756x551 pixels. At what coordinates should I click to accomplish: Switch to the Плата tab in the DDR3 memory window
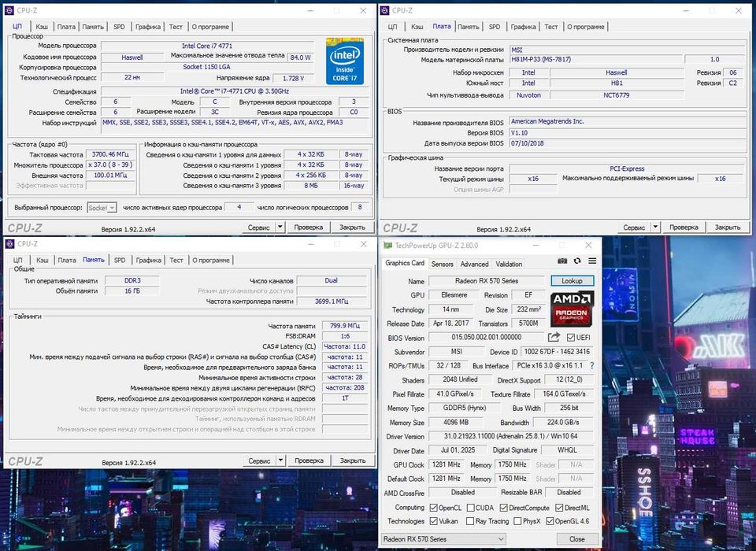click(x=66, y=261)
